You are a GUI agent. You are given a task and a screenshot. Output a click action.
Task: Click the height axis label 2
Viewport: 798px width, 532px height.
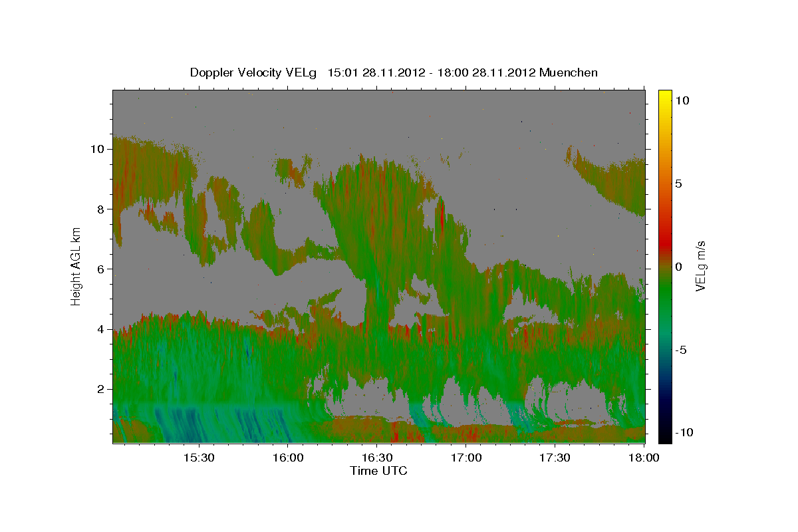click(100, 388)
